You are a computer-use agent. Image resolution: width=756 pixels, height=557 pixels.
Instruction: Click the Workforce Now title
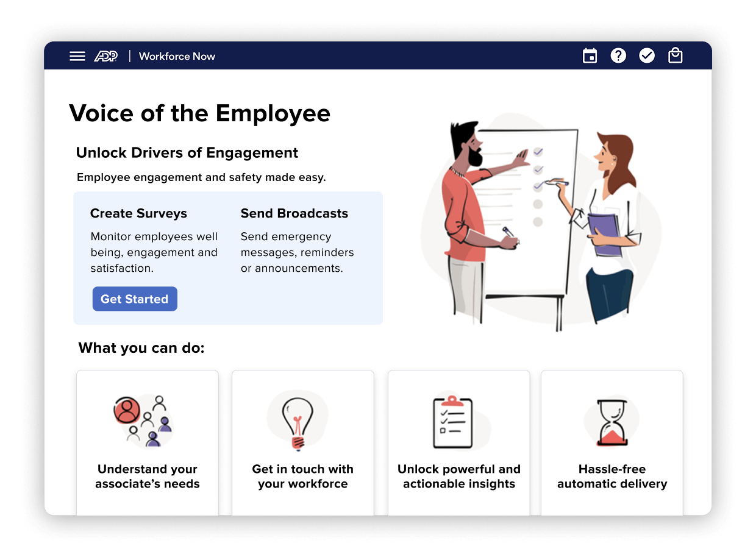pos(177,56)
